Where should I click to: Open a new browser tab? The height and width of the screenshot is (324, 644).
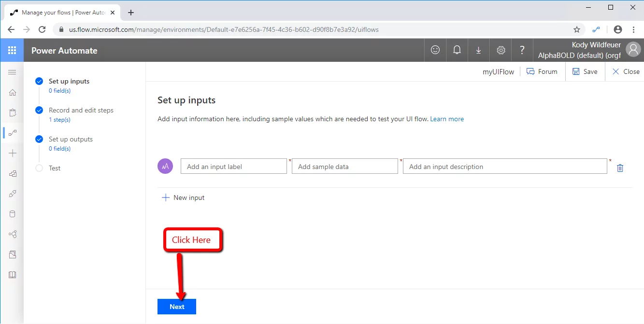(x=130, y=13)
